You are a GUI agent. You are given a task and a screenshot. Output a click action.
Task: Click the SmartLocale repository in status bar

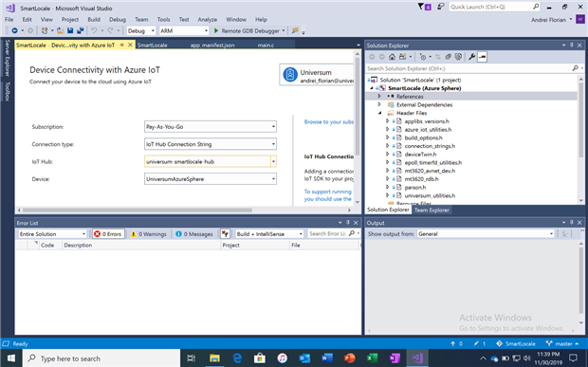516,343
